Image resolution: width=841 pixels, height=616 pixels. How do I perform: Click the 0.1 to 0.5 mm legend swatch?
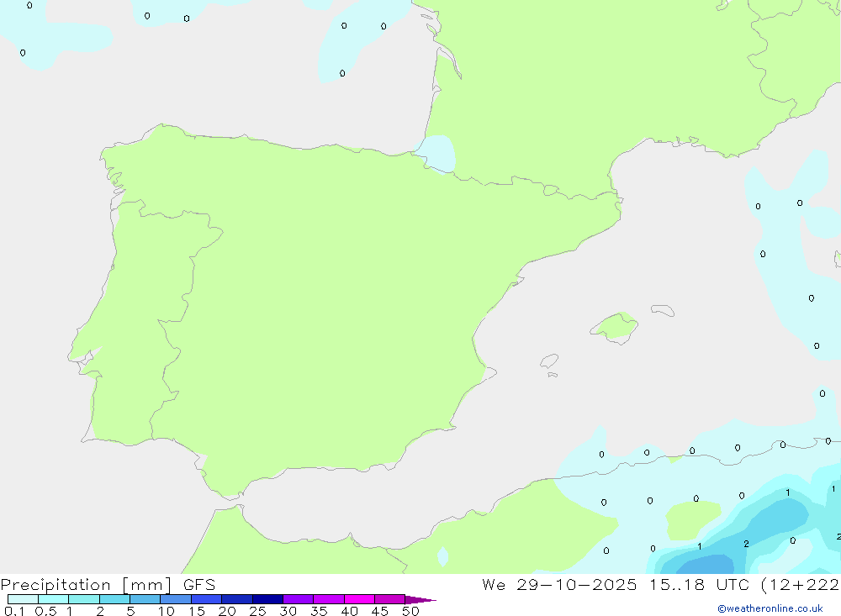pyautogui.click(x=23, y=599)
